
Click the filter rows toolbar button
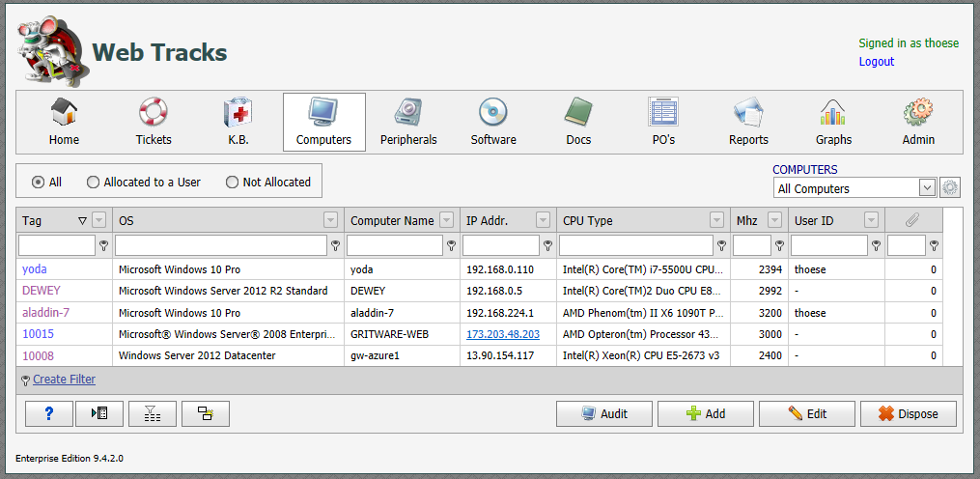152,414
